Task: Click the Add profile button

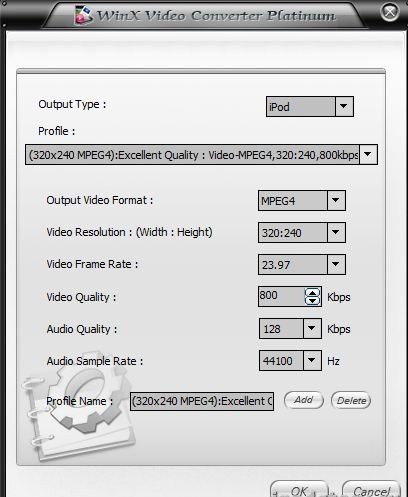Action: click(x=304, y=400)
